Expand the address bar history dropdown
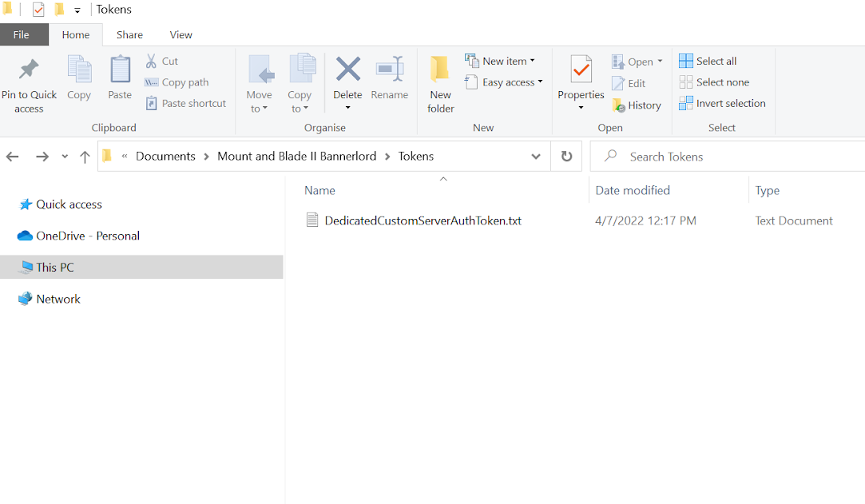Image resolution: width=865 pixels, height=504 pixels. [536, 157]
